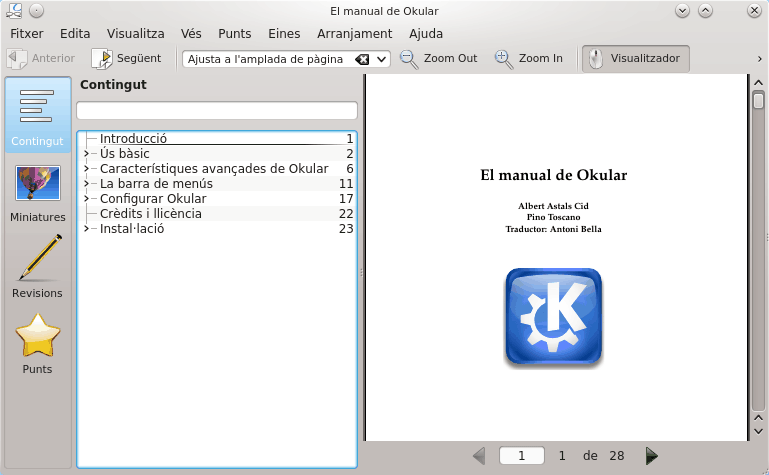
Task: Click the contents search filter field
Action: click(x=216, y=110)
